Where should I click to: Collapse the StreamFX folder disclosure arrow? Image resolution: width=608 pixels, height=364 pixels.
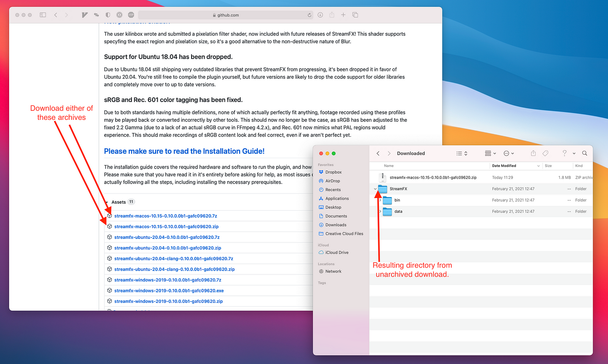pos(375,189)
